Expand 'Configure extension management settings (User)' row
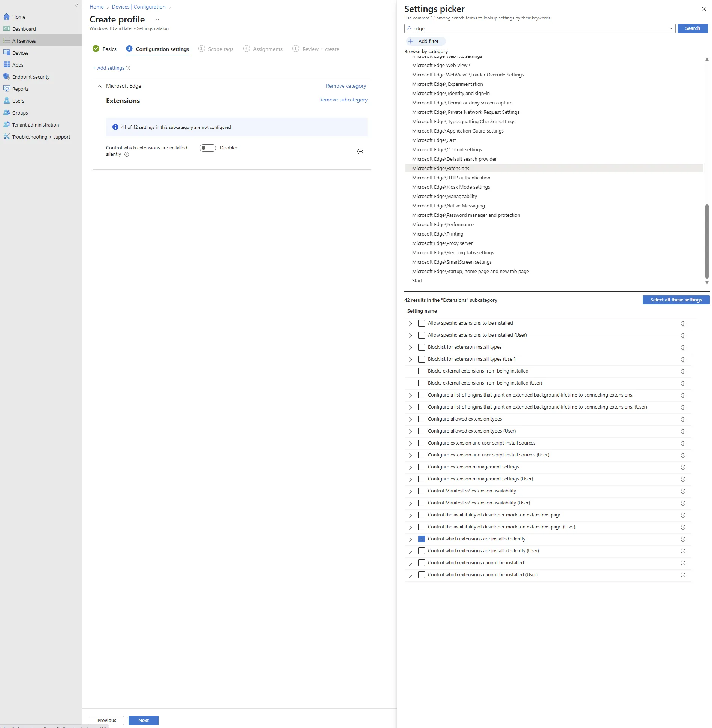 tap(410, 479)
